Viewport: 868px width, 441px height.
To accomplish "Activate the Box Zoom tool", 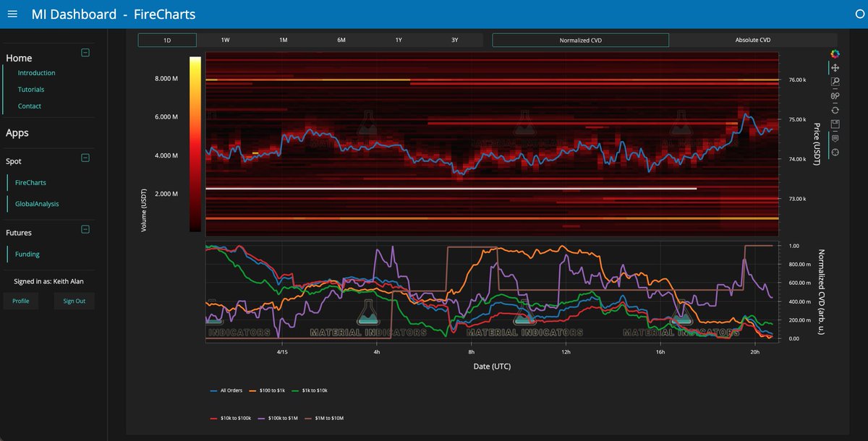I will tap(835, 82).
